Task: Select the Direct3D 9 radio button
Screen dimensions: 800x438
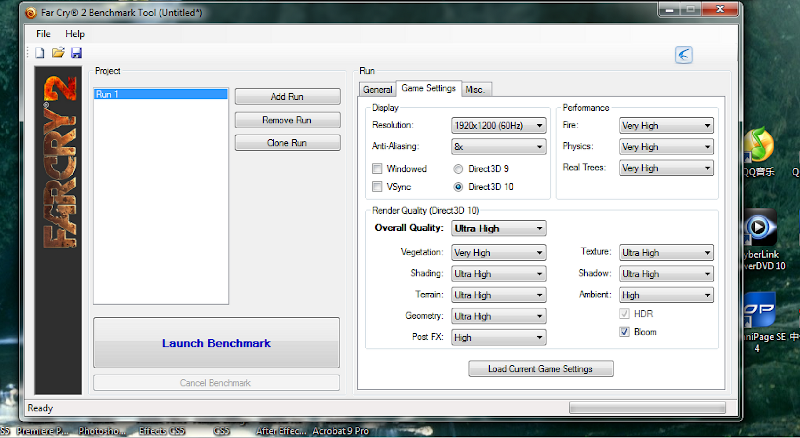Action: pyautogui.click(x=458, y=169)
